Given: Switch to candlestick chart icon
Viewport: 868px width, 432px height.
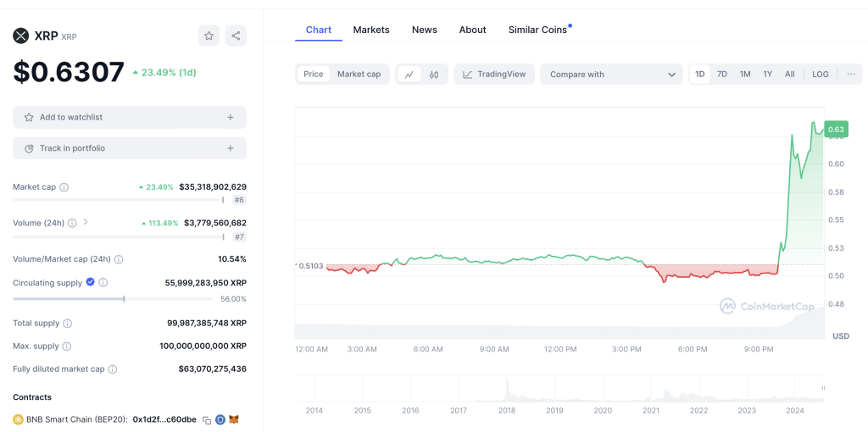Looking at the screenshot, I should (x=434, y=75).
